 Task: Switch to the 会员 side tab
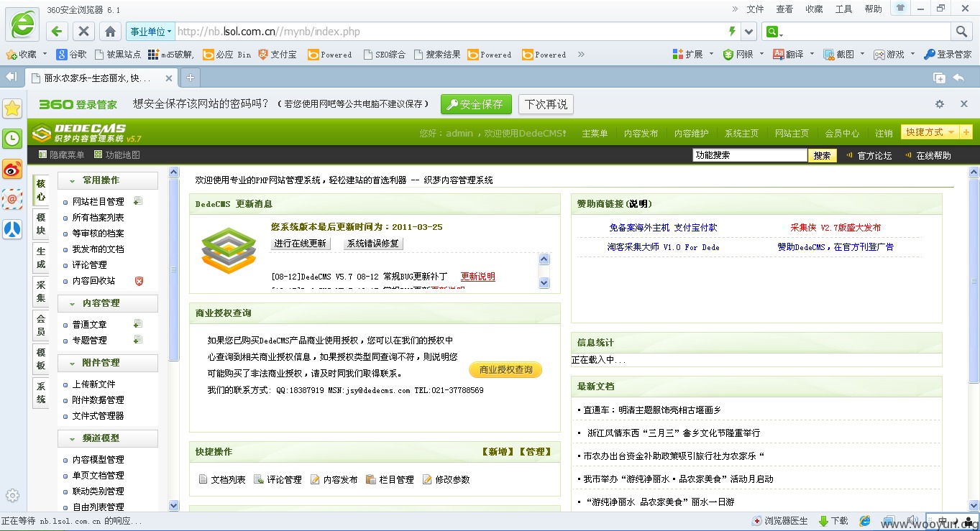41,325
